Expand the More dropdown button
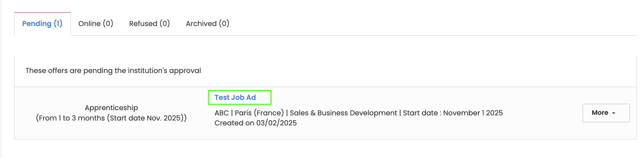Image resolution: width=644 pixels, height=158 pixels. pos(606,113)
